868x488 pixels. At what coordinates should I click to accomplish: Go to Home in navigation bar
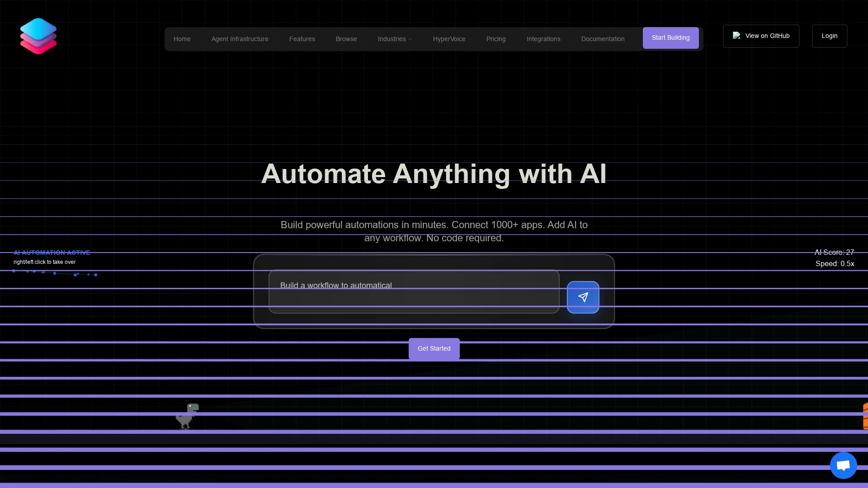[182, 39]
